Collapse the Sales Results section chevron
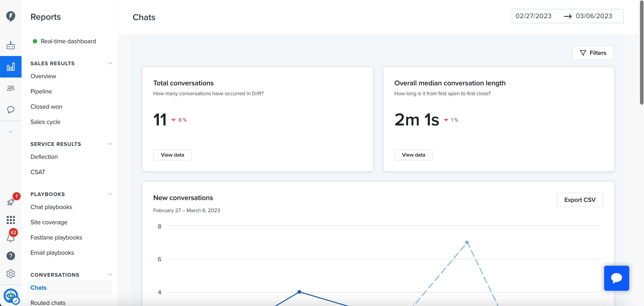644x306 pixels. [x=110, y=63]
